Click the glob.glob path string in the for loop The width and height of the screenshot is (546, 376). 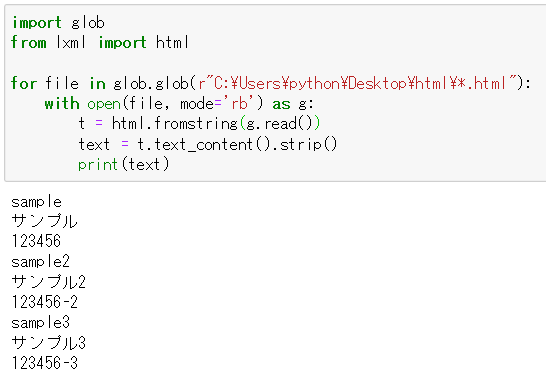358,84
